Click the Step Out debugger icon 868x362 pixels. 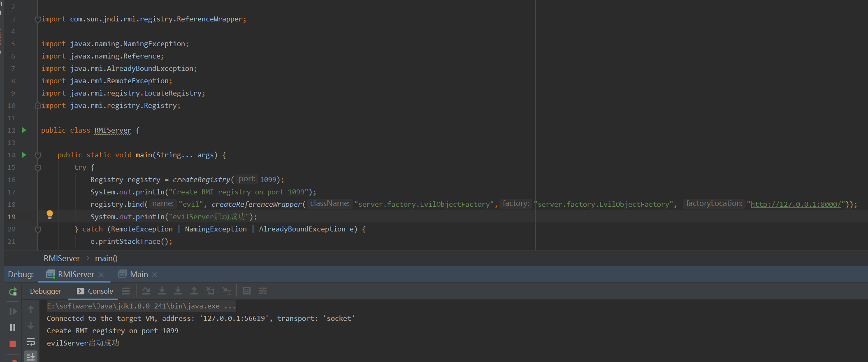click(x=194, y=291)
